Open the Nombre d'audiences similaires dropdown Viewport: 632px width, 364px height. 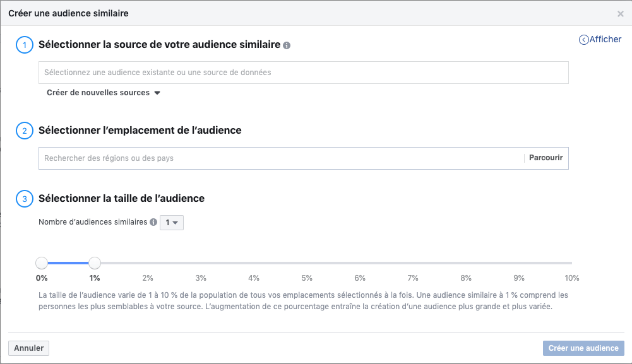click(x=171, y=223)
